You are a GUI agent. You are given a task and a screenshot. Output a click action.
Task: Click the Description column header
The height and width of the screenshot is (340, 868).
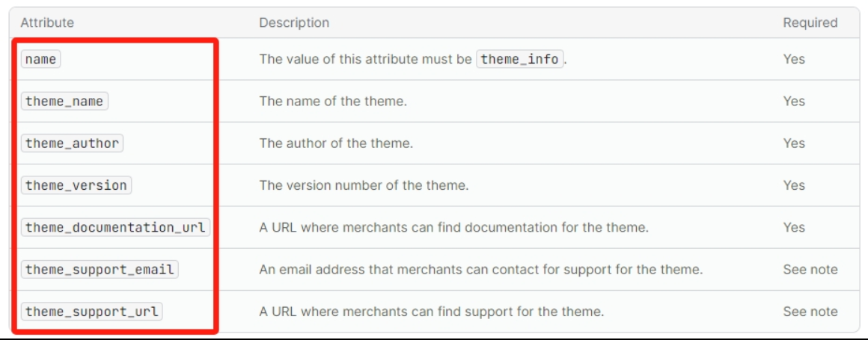pos(294,22)
